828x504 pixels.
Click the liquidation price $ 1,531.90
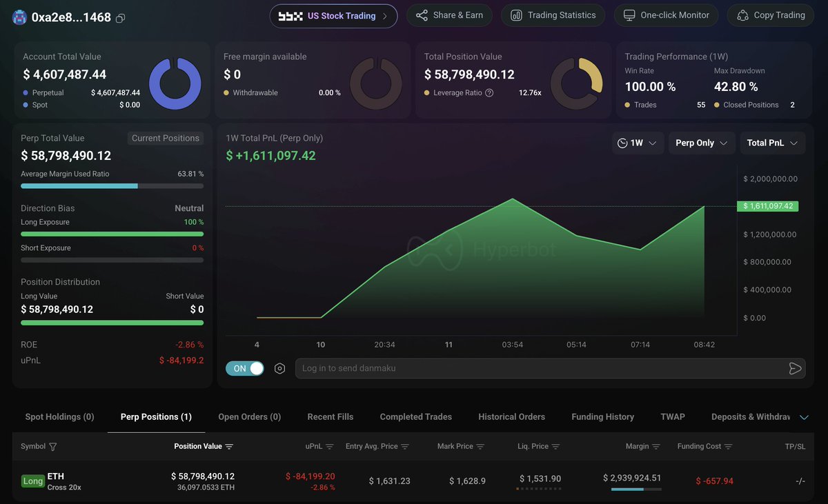(x=540, y=478)
